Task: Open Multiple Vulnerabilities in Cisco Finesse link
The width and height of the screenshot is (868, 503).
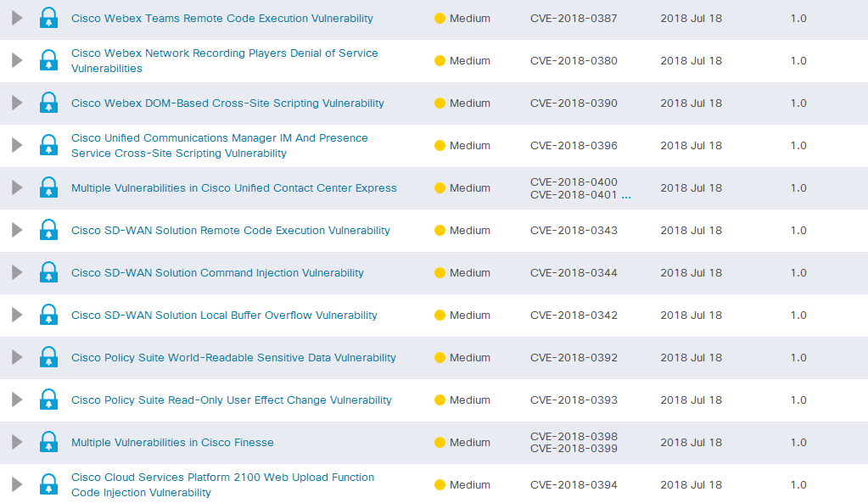Action: pyautogui.click(x=172, y=443)
